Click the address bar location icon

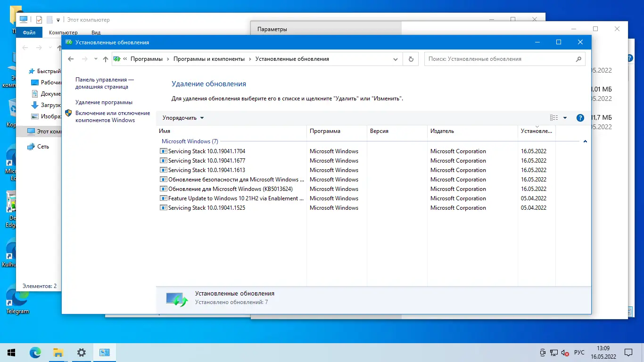[x=117, y=59]
